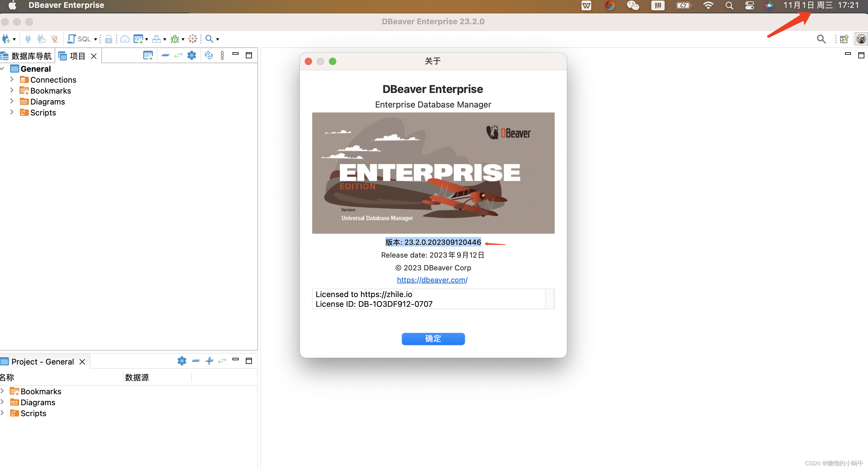Collapse all in the 项目 panel
This screenshot has width=868, height=469.
click(165, 55)
